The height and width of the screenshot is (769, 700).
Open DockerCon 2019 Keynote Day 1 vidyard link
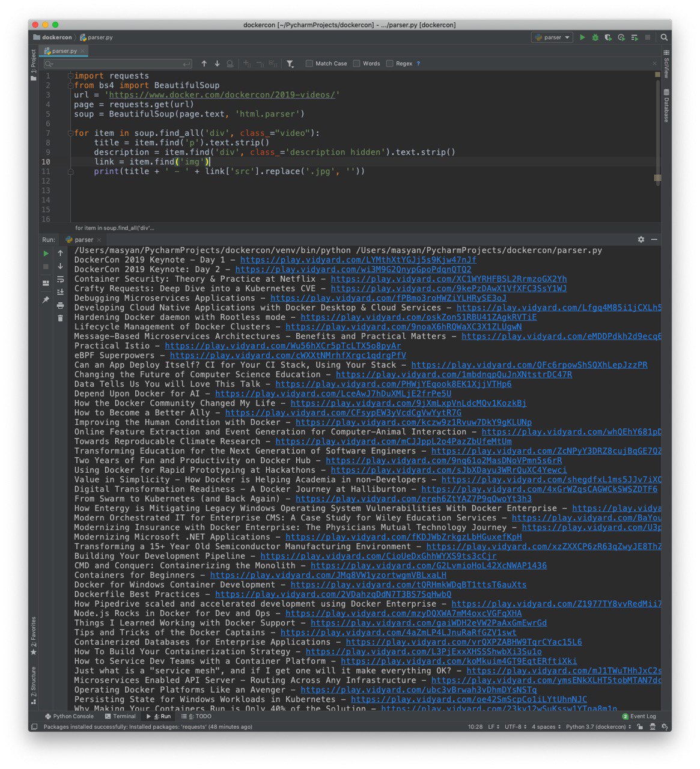[358, 260]
